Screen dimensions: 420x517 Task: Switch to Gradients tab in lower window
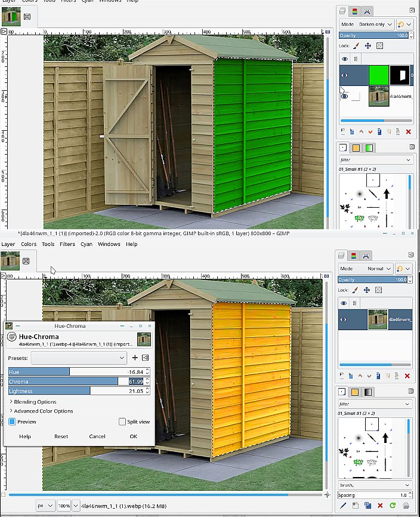pos(367,392)
